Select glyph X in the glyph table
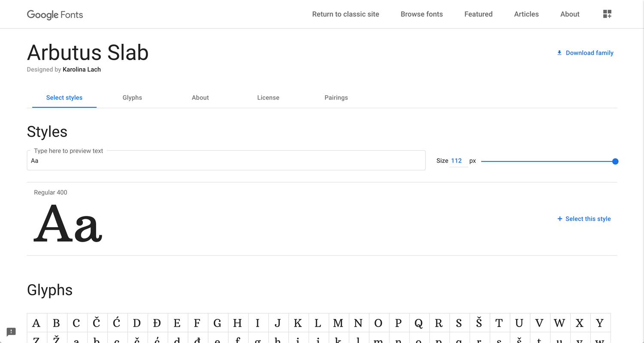Image resolution: width=644 pixels, height=343 pixels. coord(580,323)
